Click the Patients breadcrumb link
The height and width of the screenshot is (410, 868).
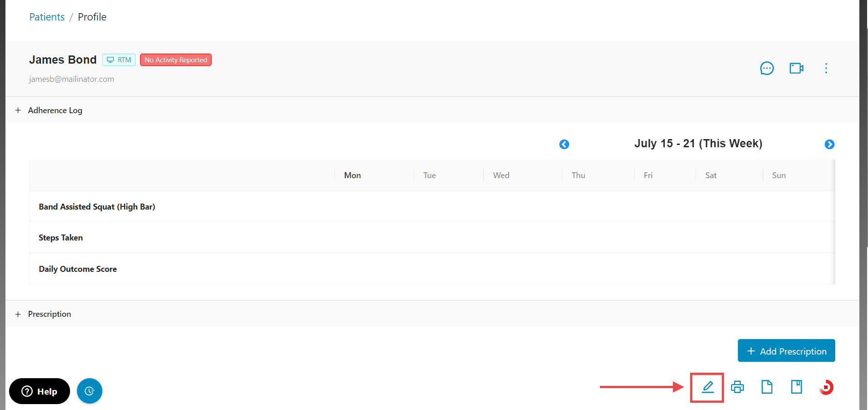[x=47, y=17]
